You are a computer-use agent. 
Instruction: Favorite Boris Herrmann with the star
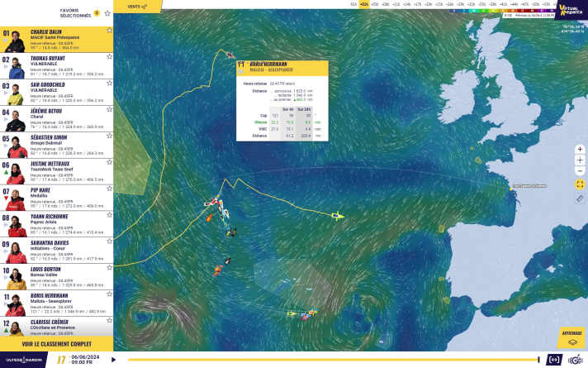[x=109, y=294]
